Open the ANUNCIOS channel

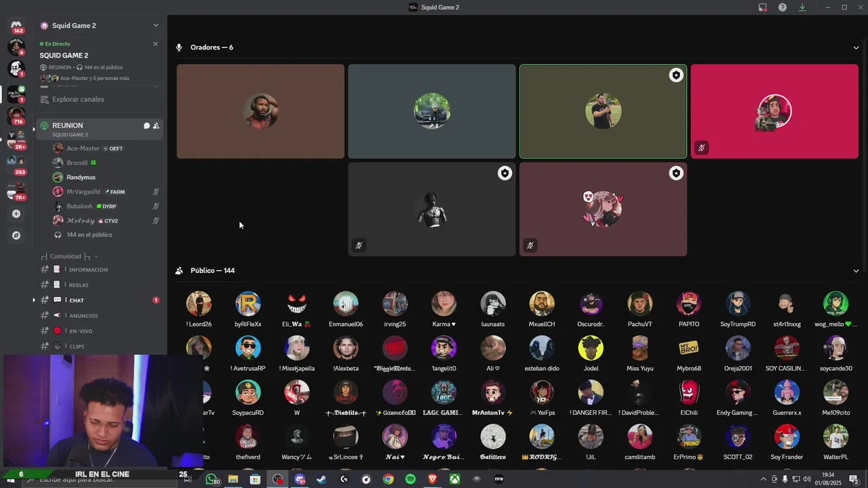100,316
